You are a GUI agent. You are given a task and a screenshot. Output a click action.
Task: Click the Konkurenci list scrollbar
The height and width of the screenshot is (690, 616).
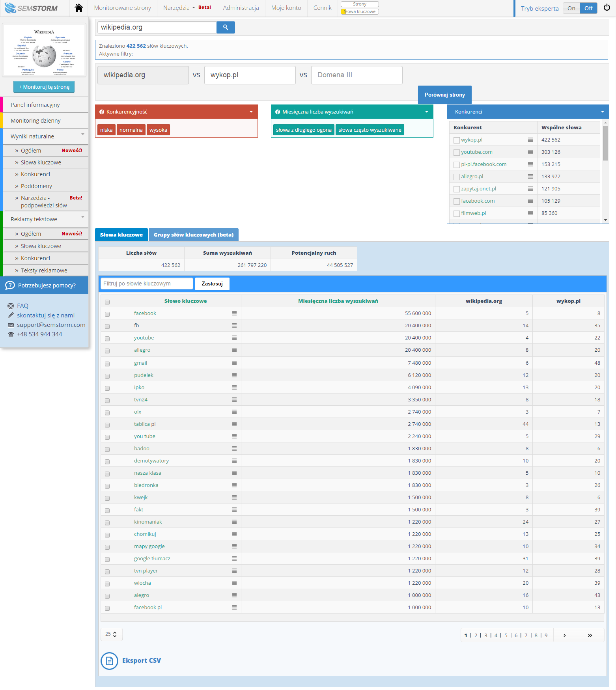pyautogui.click(x=605, y=143)
